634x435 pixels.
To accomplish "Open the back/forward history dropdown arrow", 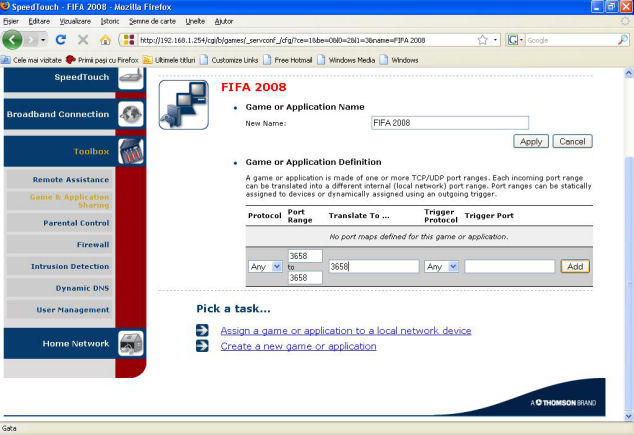I will (43, 40).
